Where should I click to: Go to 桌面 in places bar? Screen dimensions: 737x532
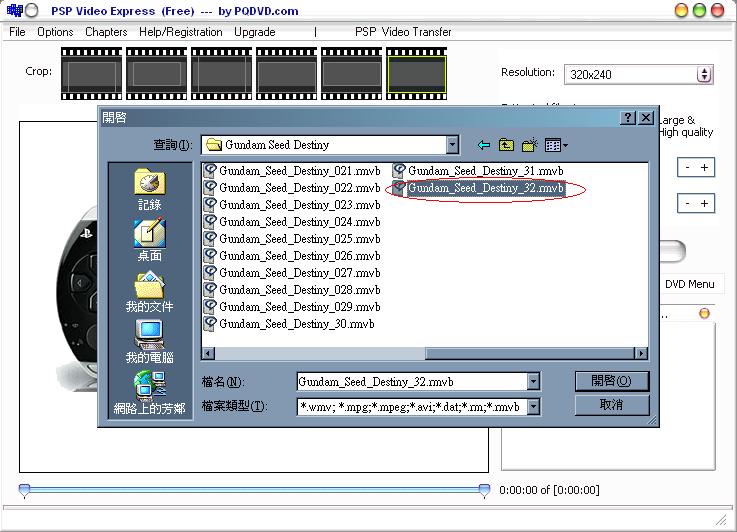click(x=149, y=240)
